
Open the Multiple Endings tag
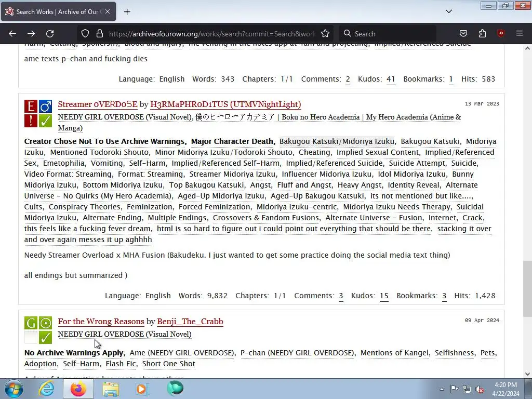177,218
